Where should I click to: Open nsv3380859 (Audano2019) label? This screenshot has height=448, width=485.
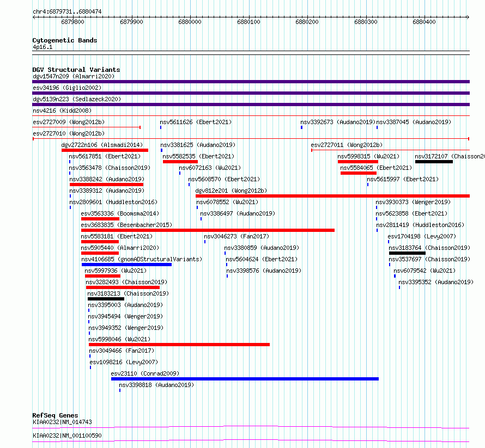[x=262, y=248]
